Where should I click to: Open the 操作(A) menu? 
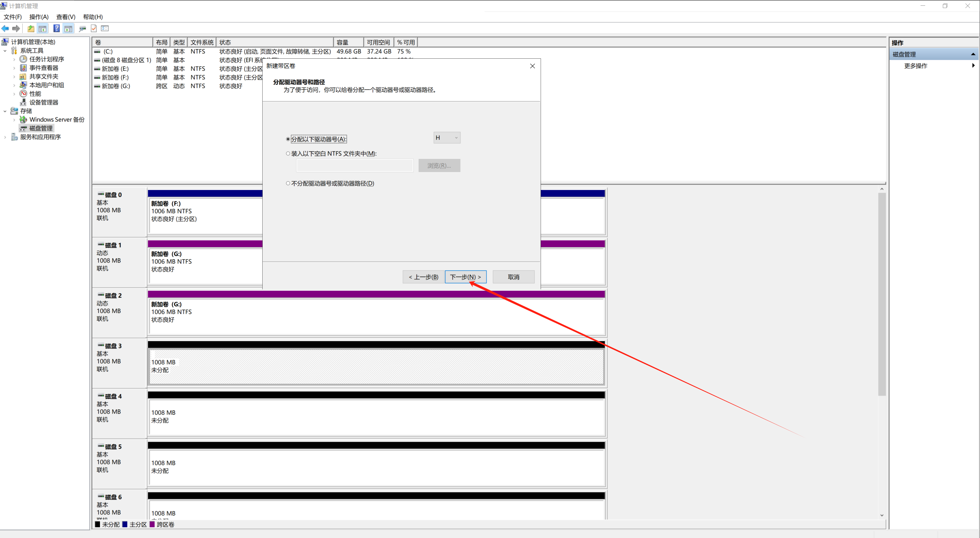pyautogui.click(x=39, y=17)
